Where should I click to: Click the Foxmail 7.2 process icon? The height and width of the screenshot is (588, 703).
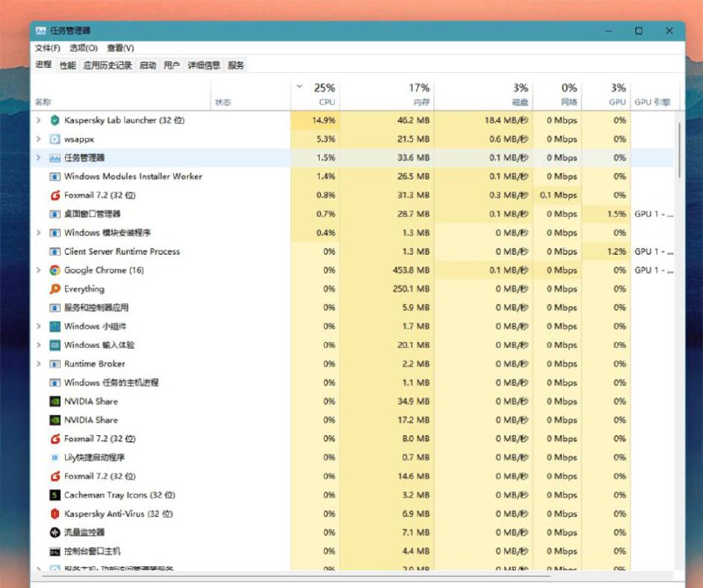54,194
